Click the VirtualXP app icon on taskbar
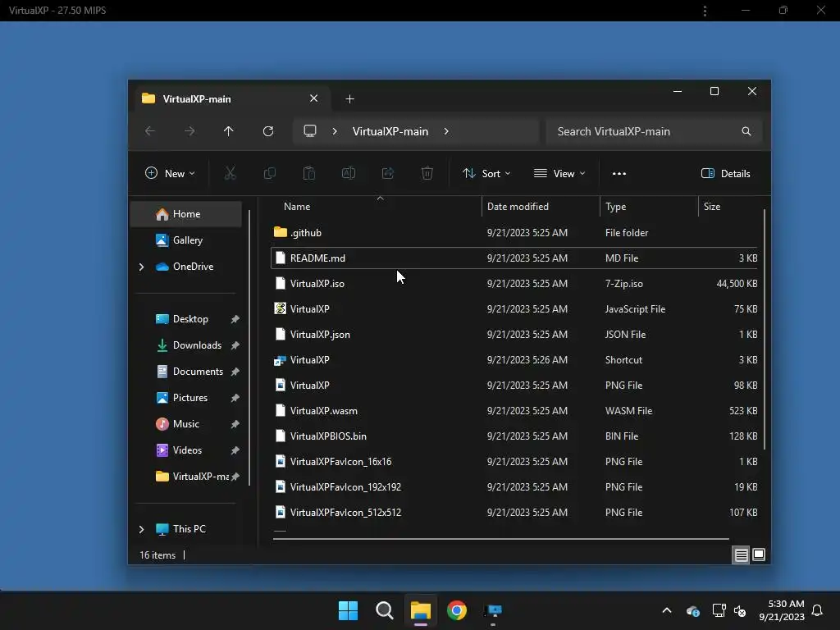 coord(493,610)
